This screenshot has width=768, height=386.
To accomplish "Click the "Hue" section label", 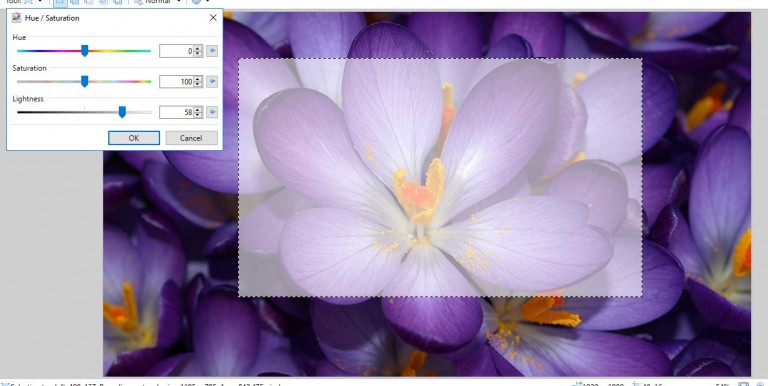I will click(19, 37).
